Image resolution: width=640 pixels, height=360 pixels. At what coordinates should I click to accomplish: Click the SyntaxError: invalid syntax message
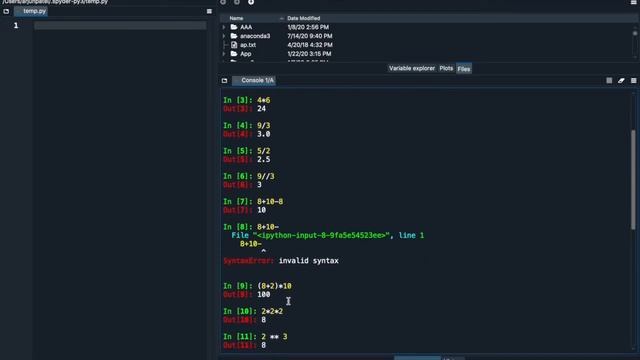point(281,261)
